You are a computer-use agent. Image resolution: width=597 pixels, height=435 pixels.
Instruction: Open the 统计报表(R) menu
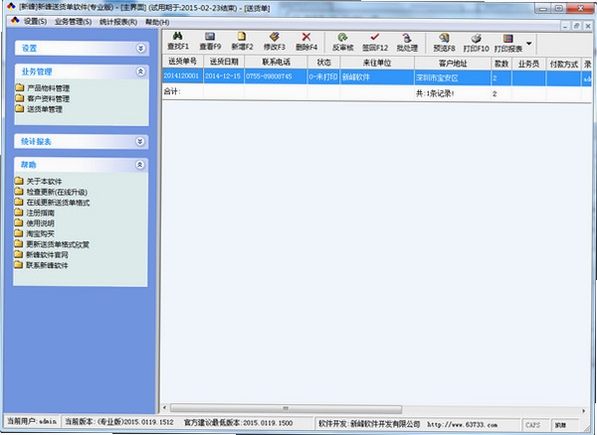point(118,22)
